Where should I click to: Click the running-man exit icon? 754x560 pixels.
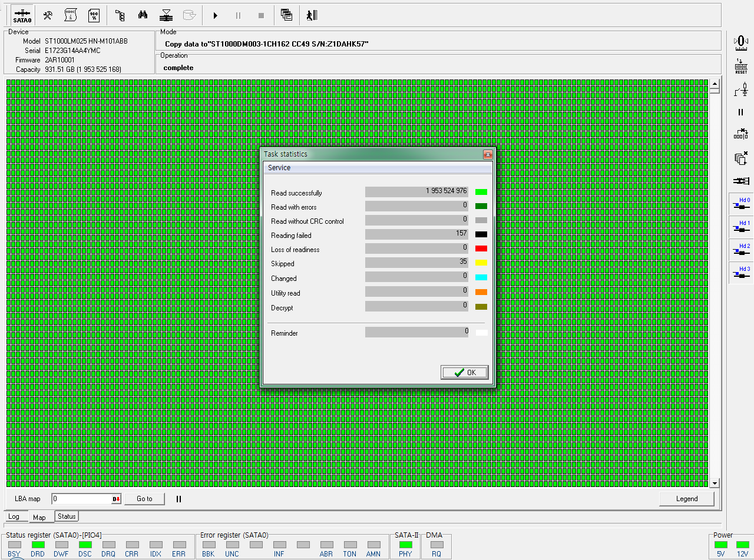(312, 15)
